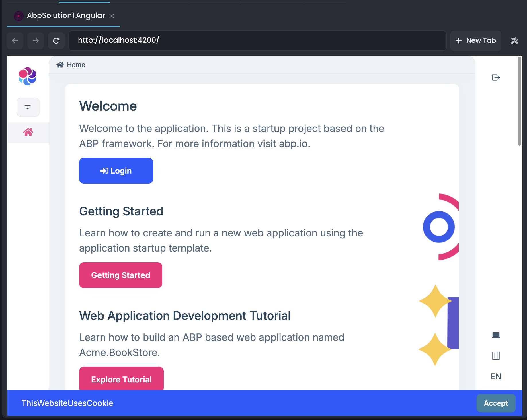Select the pink Home icon in sidebar
This screenshot has height=420, width=527.
coord(28,132)
